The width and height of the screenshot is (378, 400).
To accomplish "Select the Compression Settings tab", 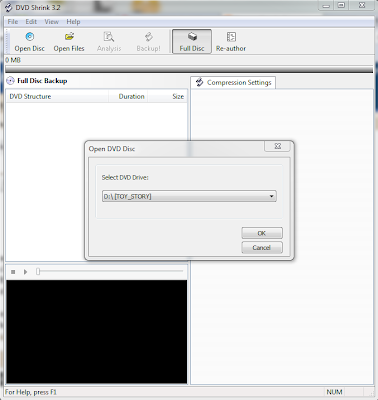I will [x=233, y=82].
